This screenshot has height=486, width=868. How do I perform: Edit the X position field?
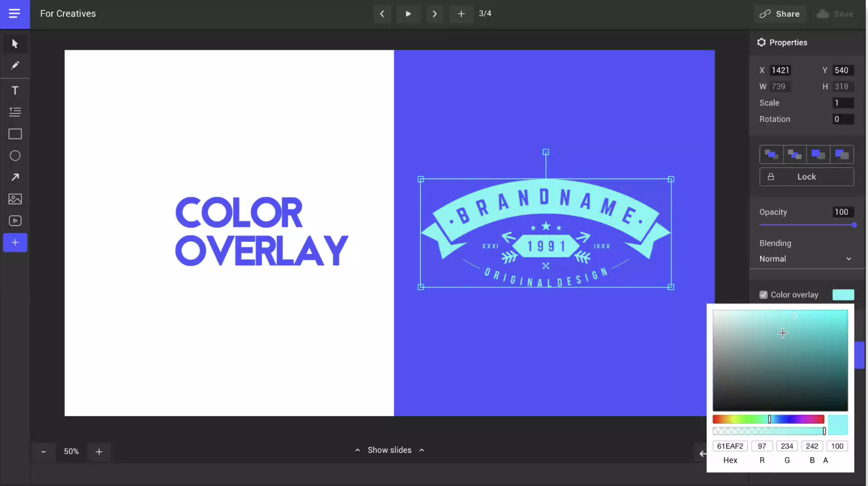tap(781, 70)
